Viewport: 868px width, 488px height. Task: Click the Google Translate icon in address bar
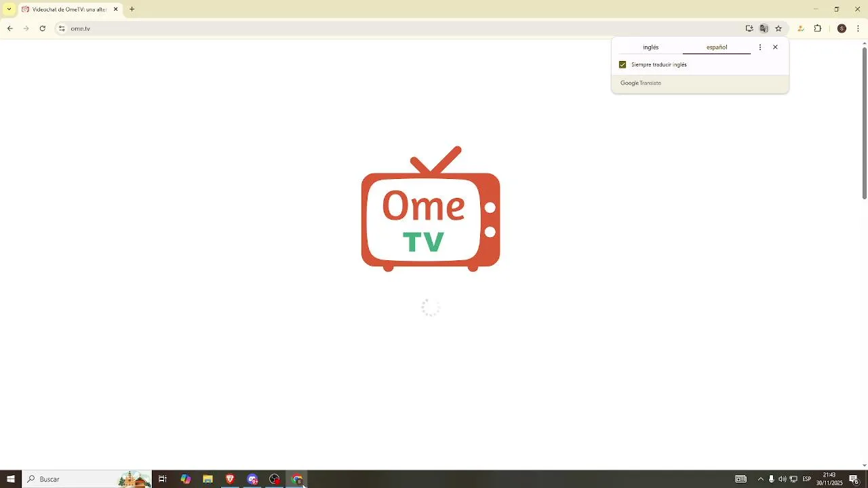[x=764, y=28]
